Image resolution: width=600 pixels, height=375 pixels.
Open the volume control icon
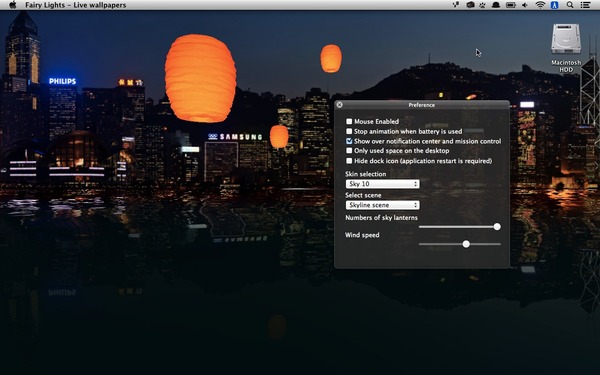click(x=525, y=5)
